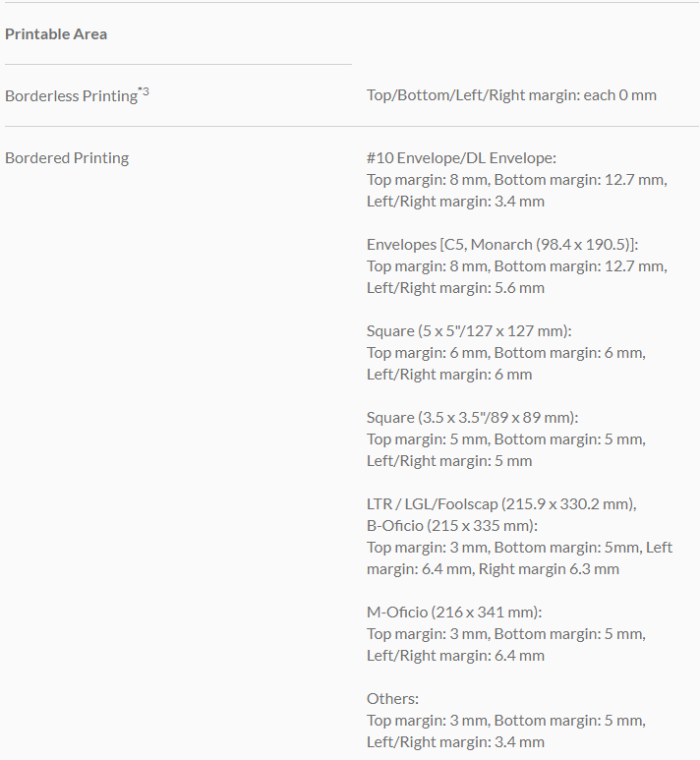Click the top margin line under Others
Viewport: 700px width, 760px height.
[x=505, y=721]
